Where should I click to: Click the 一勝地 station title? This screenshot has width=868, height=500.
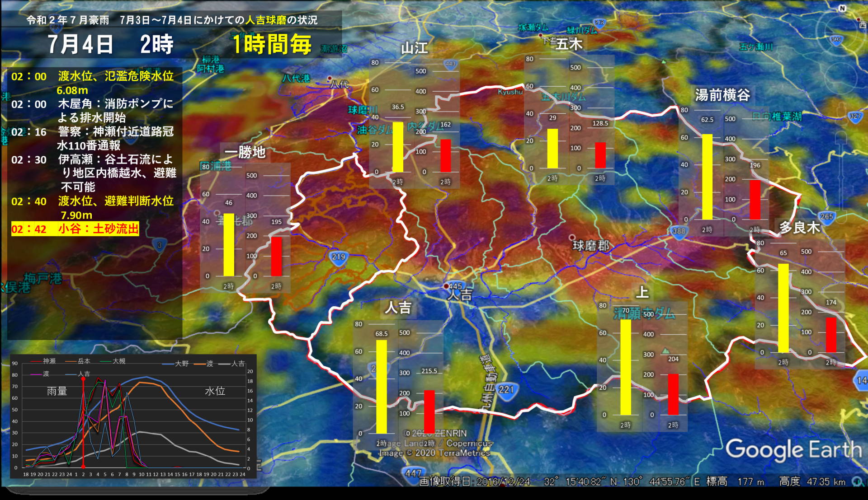click(x=245, y=152)
